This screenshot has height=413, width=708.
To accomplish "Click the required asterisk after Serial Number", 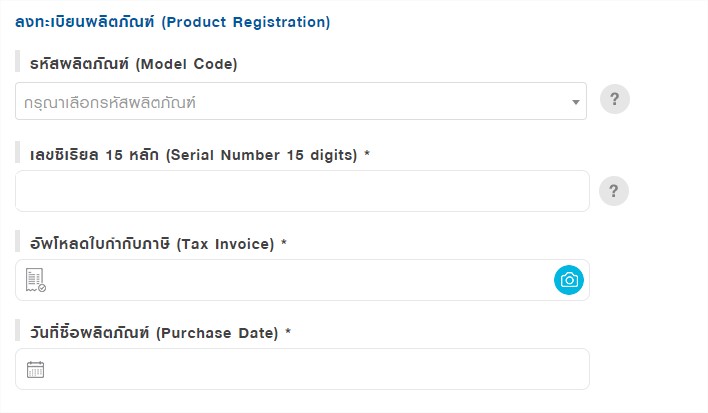I will pos(367,153).
